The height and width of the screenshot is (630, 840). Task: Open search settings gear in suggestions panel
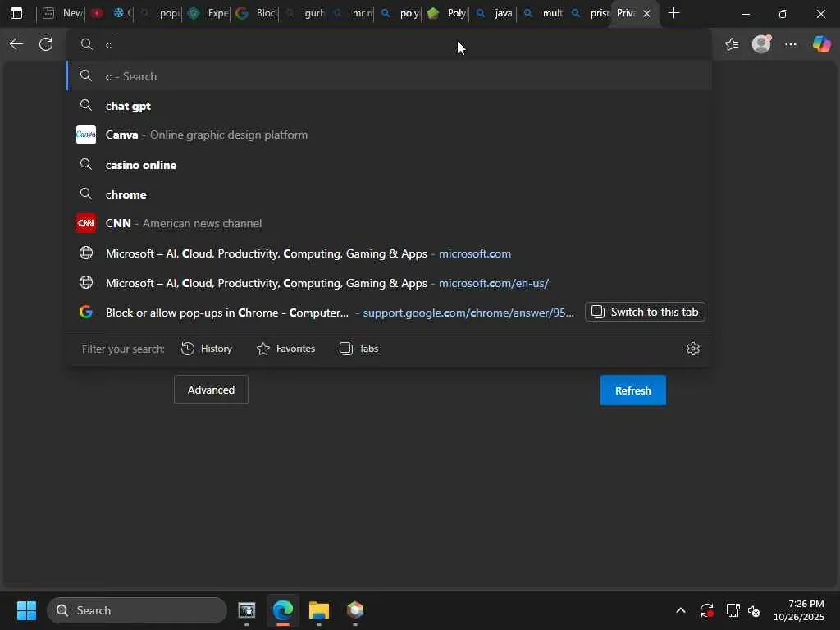(x=692, y=349)
